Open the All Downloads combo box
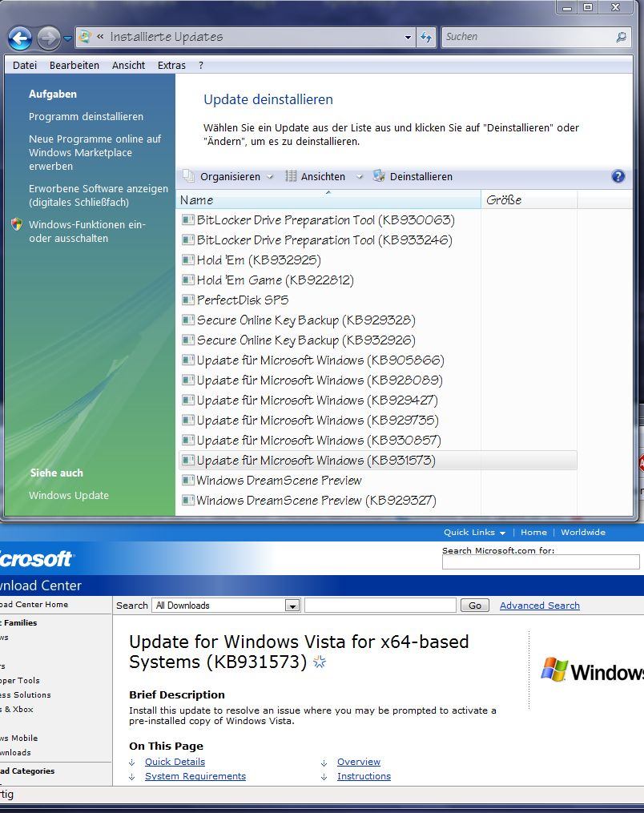The image size is (644, 813). (226, 606)
